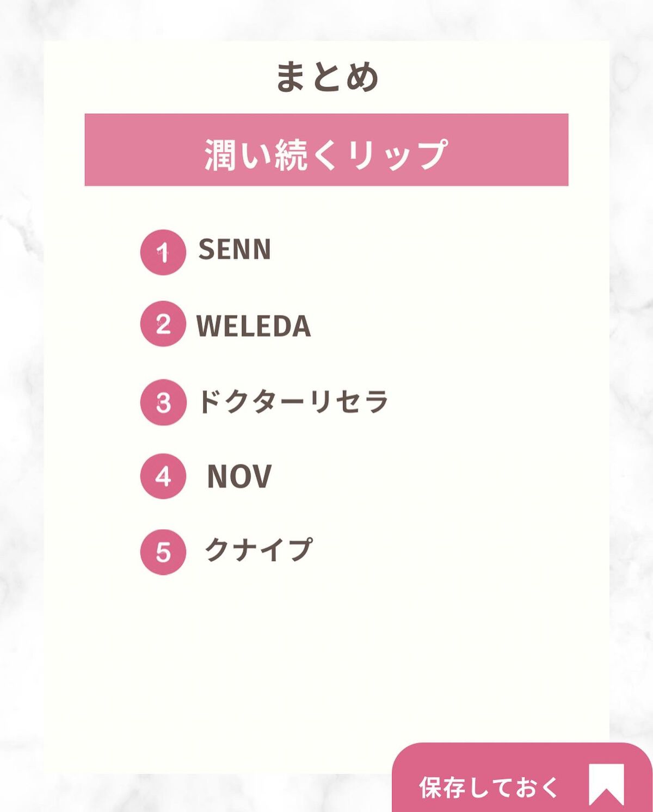
Task: Click the リップ word in the banner
Action: [398, 155]
